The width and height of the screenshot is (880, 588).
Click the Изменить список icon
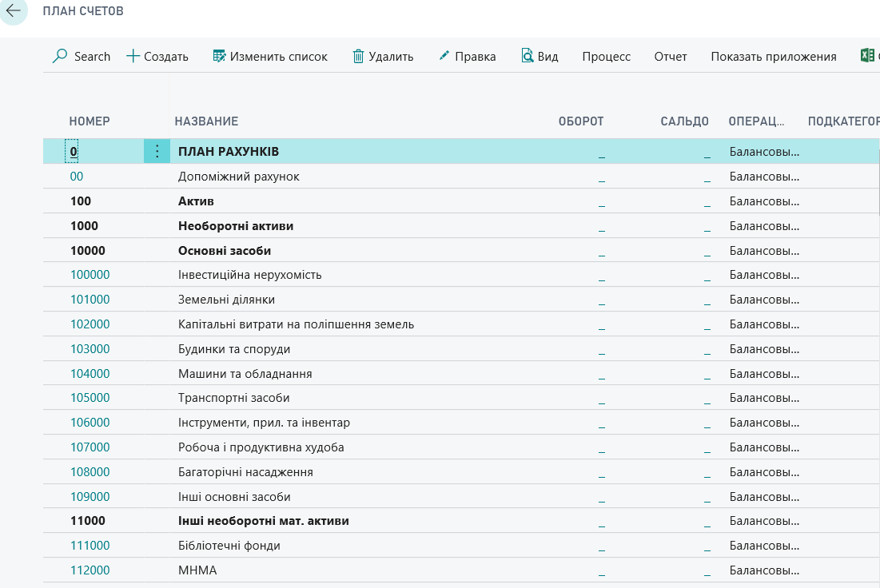point(220,57)
